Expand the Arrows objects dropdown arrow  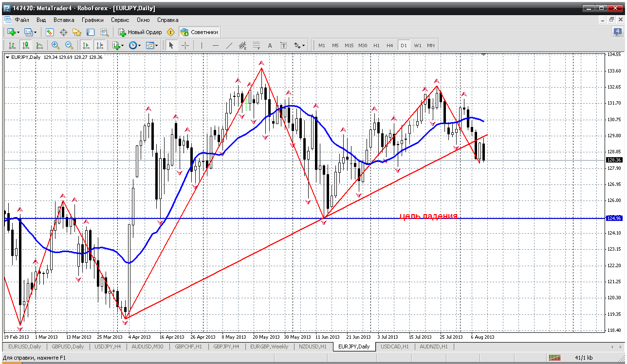(303, 46)
